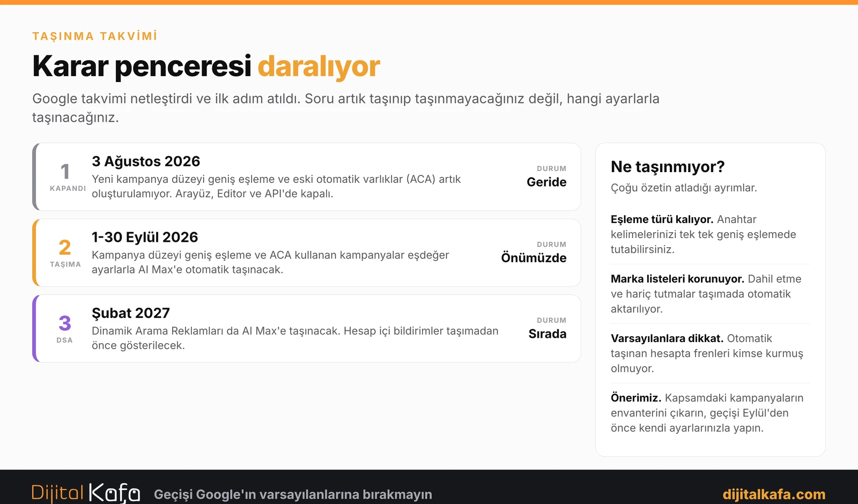Click the 'Önümüzde' status value
The height and width of the screenshot is (504, 858).
point(534,258)
